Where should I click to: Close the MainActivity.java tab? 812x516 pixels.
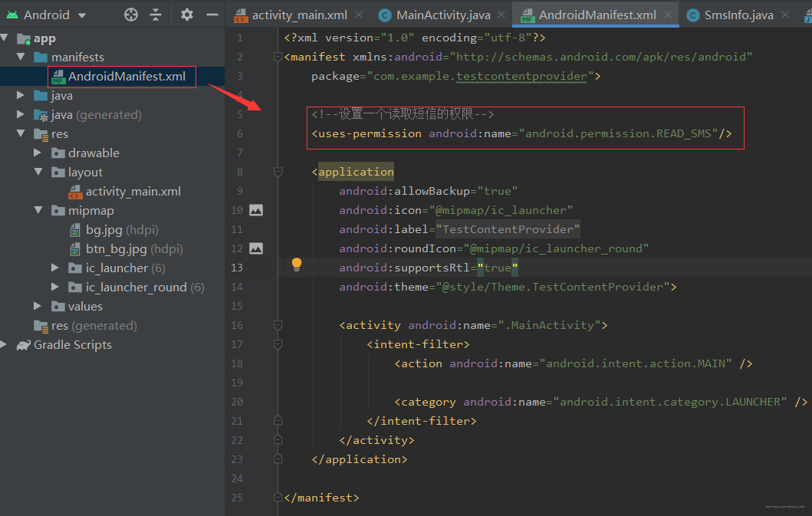(x=501, y=15)
